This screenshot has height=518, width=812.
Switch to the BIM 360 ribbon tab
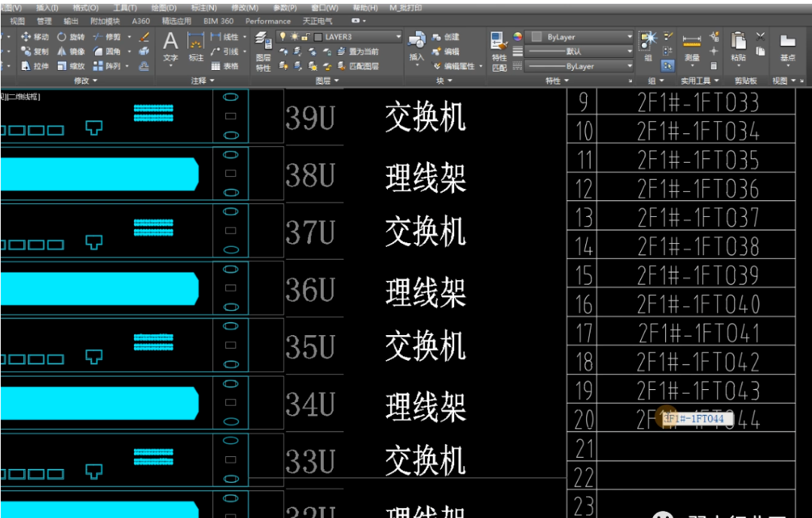[x=218, y=21]
